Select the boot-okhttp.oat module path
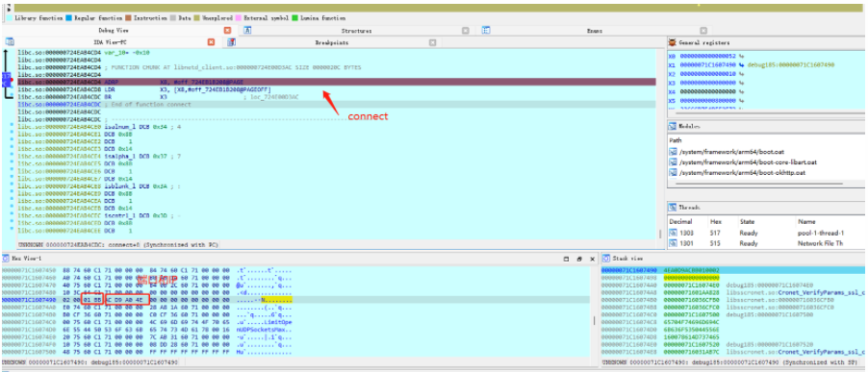Image resolution: width=868 pixels, height=372 pixels. (x=742, y=172)
